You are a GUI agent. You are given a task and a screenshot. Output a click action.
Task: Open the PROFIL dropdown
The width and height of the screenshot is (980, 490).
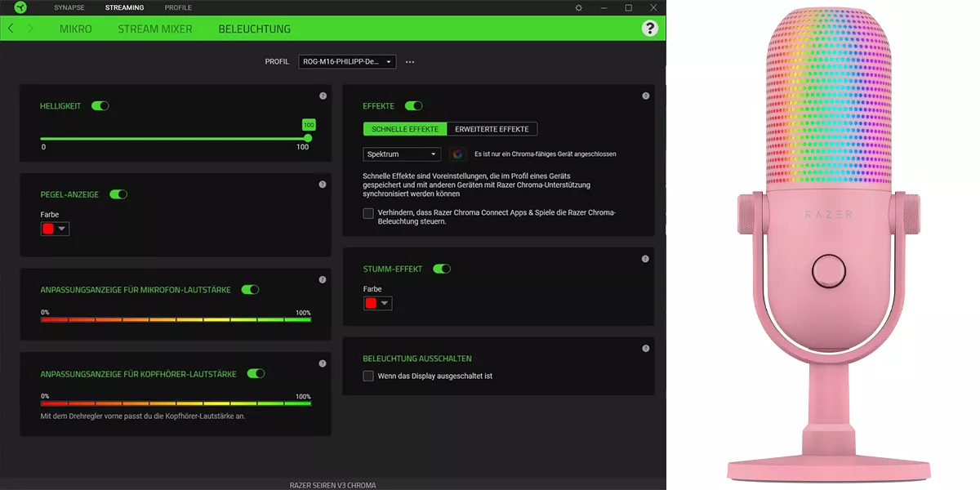[x=346, y=61]
